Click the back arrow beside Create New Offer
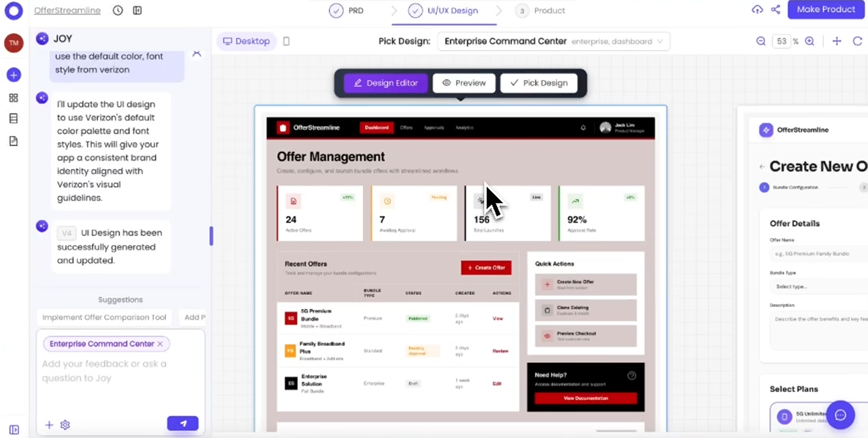Screen dimensions: 868x438 762,167
